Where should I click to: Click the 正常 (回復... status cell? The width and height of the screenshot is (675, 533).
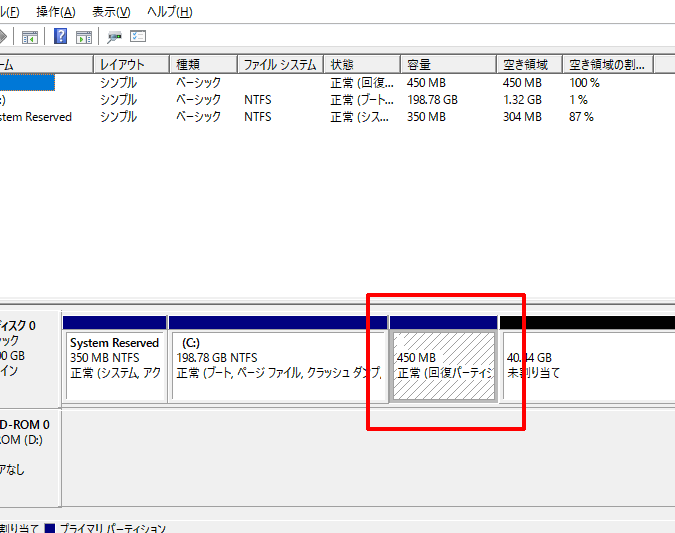pyautogui.click(x=362, y=83)
